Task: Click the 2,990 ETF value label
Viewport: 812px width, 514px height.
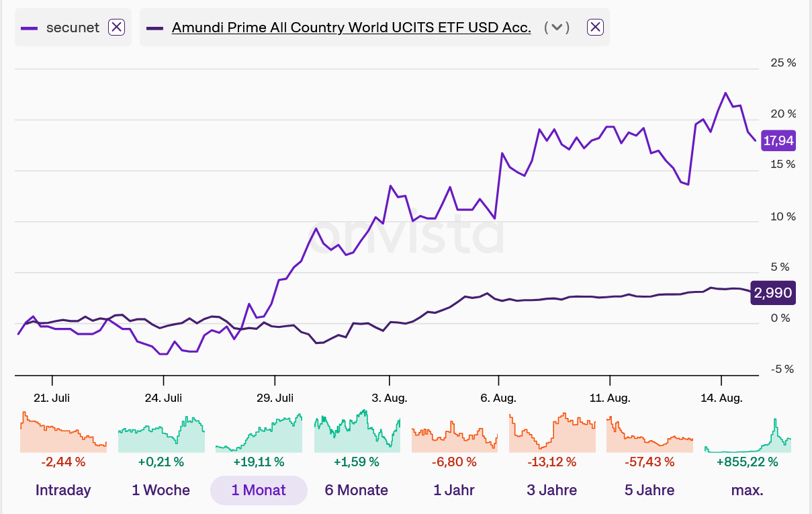Action: coord(773,293)
